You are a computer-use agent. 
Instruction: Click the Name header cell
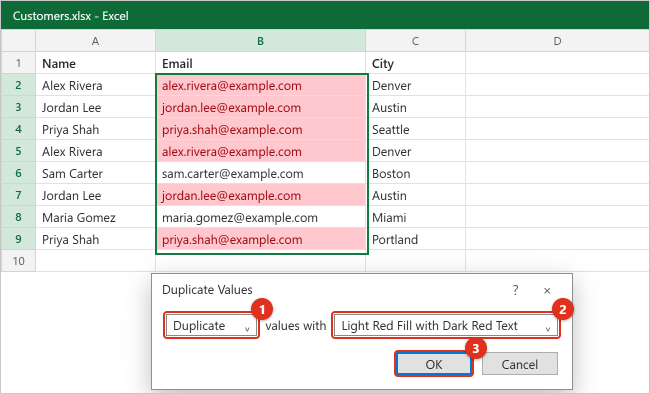(95, 63)
